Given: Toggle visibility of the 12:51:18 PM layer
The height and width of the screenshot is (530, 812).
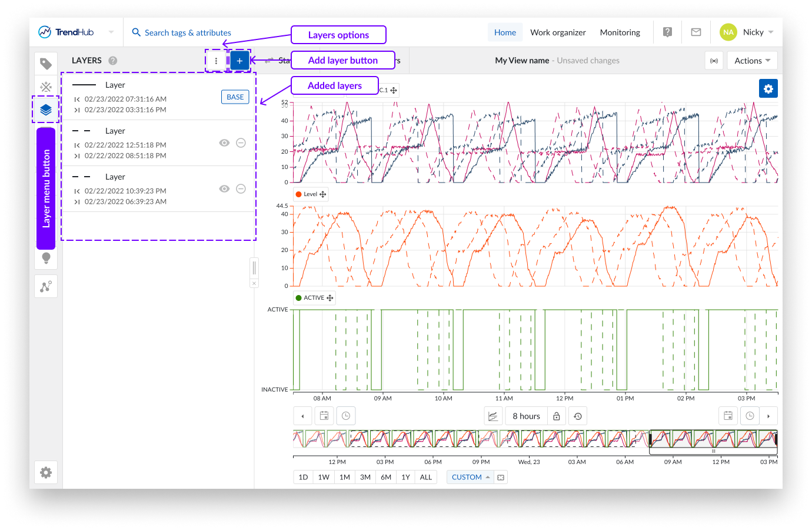Looking at the screenshot, I should 224,143.
